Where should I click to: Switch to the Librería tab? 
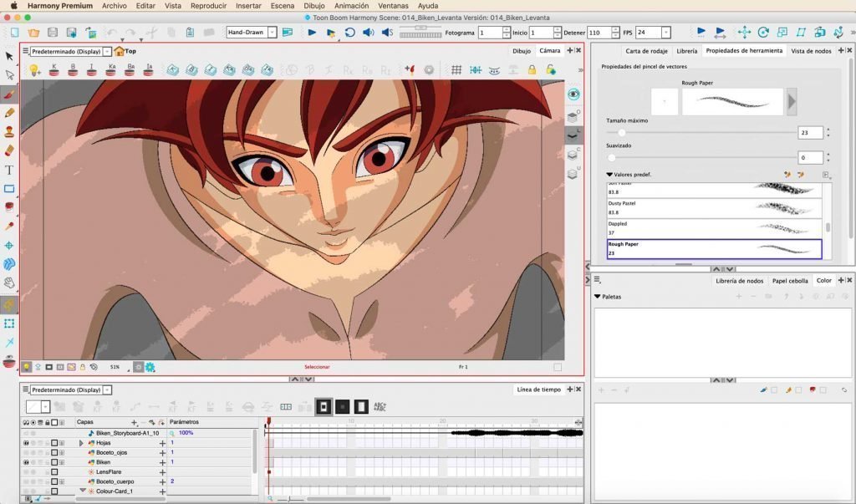click(x=687, y=51)
